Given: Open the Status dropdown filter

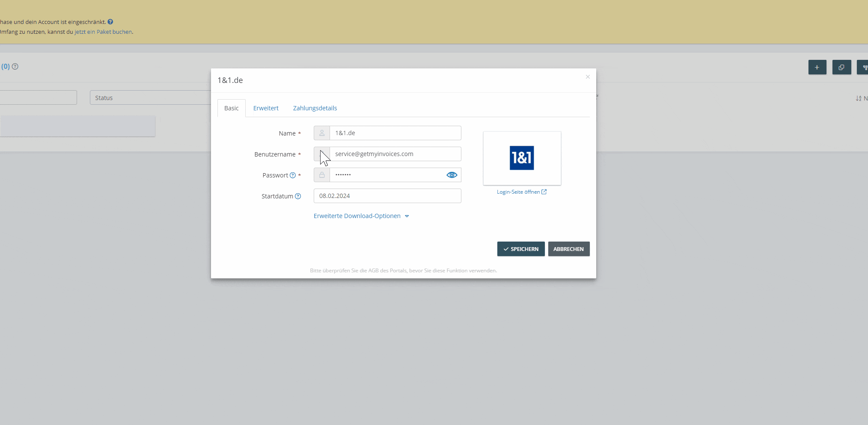Looking at the screenshot, I should click(151, 97).
